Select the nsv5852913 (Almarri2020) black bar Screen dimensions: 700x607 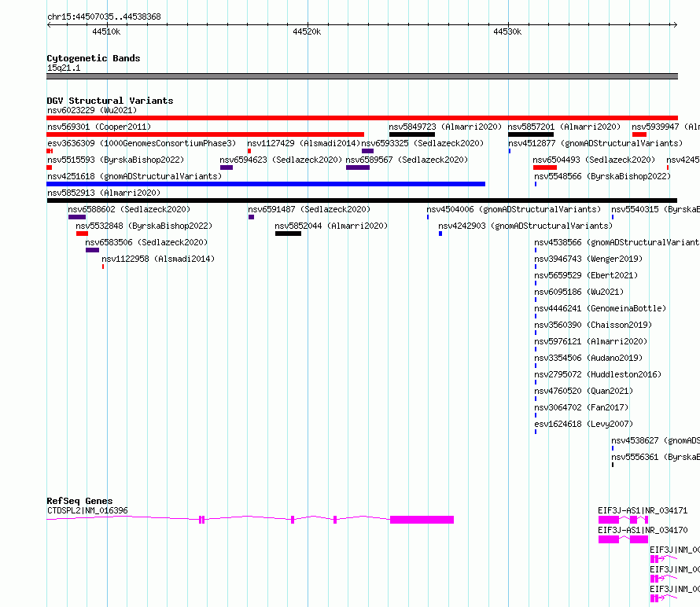tap(362, 200)
